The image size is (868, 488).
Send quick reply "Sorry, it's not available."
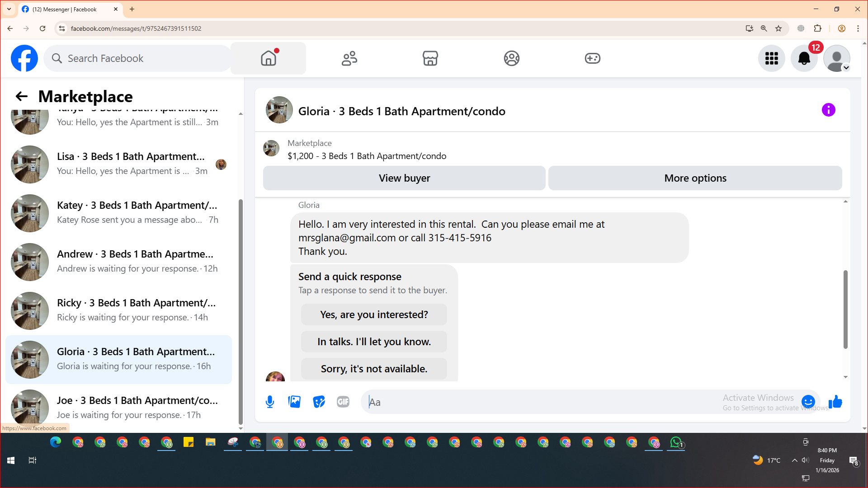tap(374, 369)
